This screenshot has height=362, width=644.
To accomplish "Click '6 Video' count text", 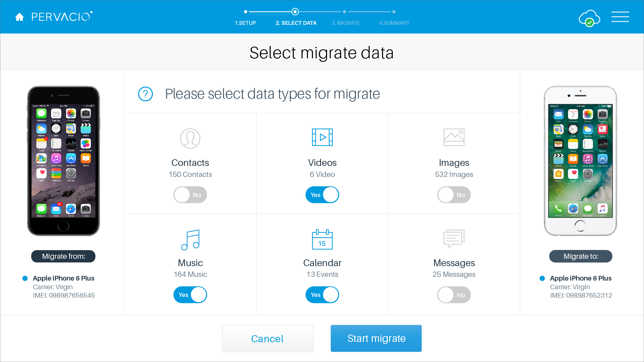I will [x=322, y=175].
